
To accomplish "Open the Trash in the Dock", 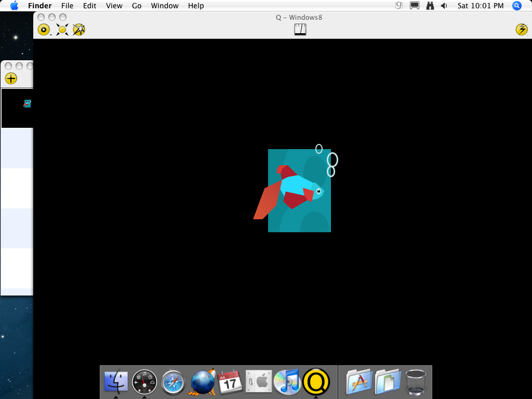I will click(x=416, y=382).
